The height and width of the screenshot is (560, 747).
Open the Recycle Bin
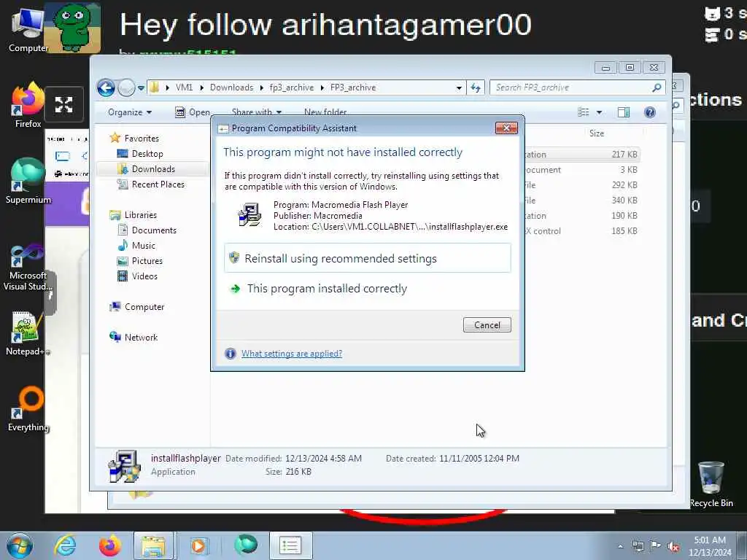point(711,485)
